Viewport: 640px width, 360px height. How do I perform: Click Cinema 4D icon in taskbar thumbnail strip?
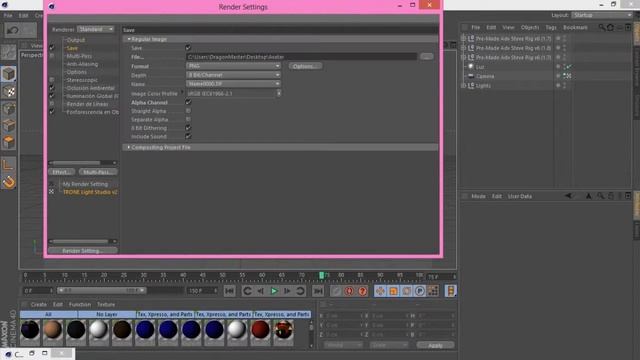8,354
